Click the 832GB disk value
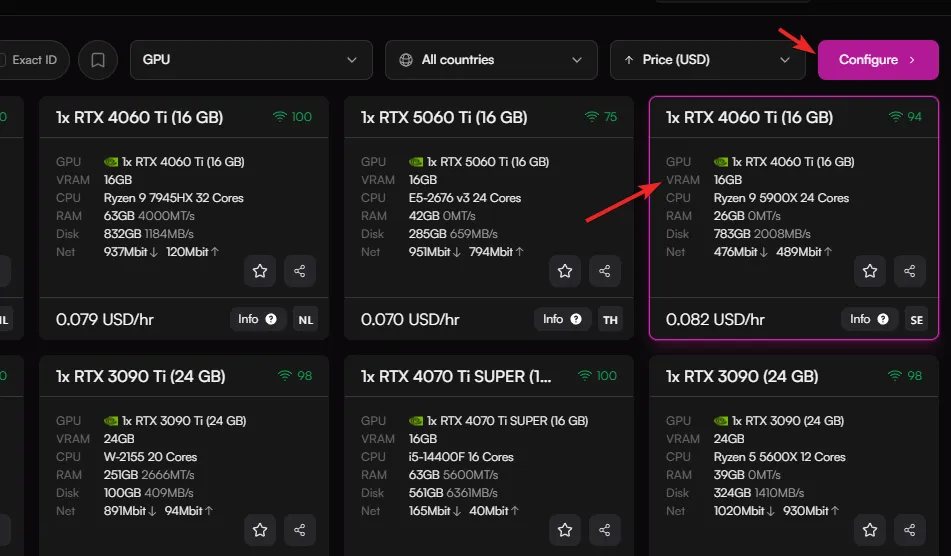Viewport: 951px width, 556px height. (x=123, y=233)
